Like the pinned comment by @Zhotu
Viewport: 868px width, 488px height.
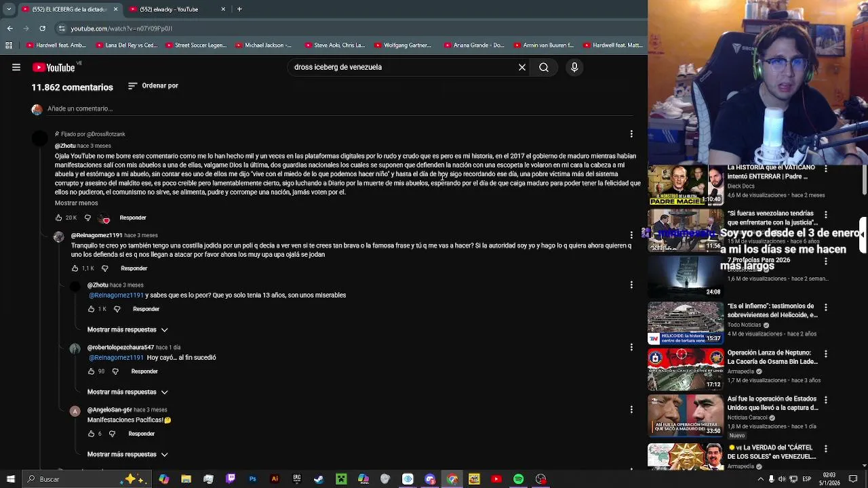[59, 218]
